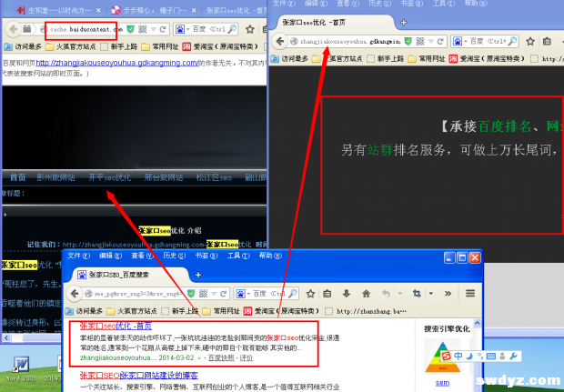Toggle Sogou moon half-width icon
564x392 pixels.
[x=469, y=356]
